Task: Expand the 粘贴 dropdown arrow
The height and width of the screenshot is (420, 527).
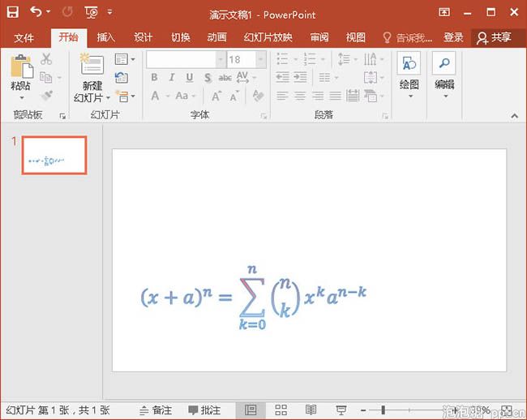Action: click(22, 98)
